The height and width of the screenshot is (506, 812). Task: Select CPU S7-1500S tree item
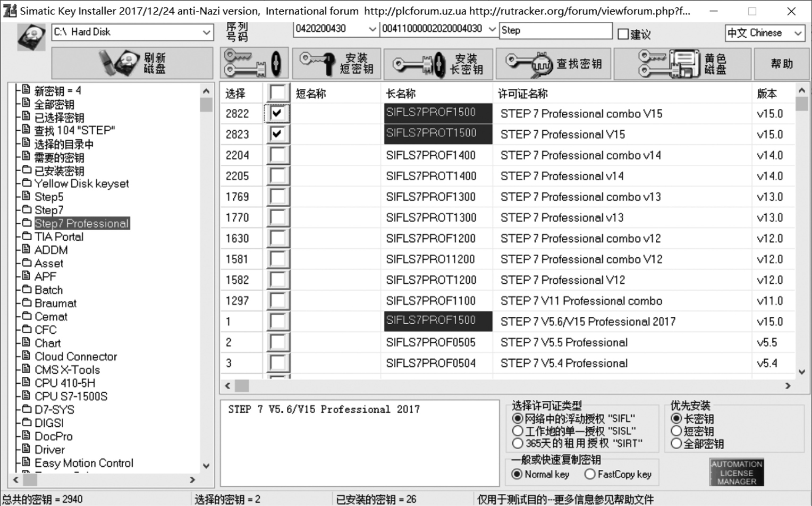pyautogui.click(x=71, y=397)
